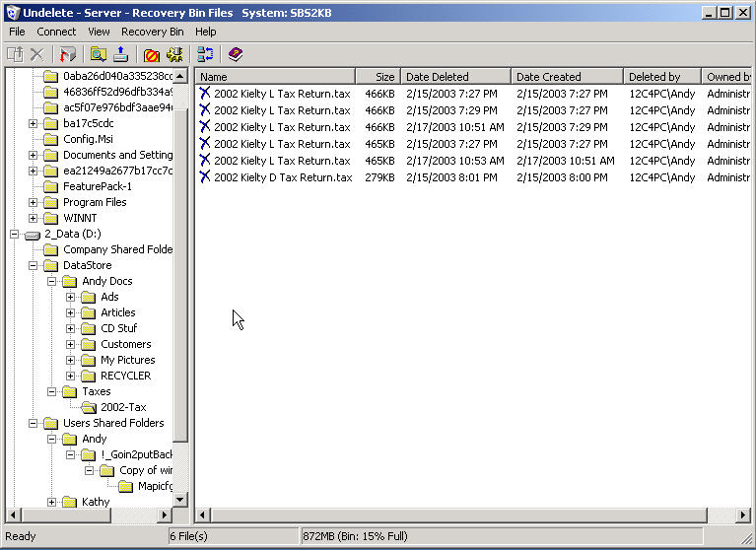Viewport: 756px width, 550px height.
Task: Click the '6 File(s)' status bar entry
Action: pos(188,536)
